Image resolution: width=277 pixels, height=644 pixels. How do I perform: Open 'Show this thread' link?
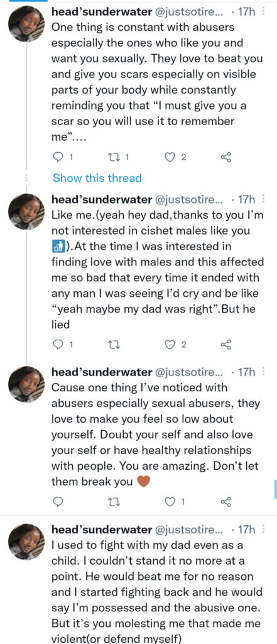coord(97,178)
